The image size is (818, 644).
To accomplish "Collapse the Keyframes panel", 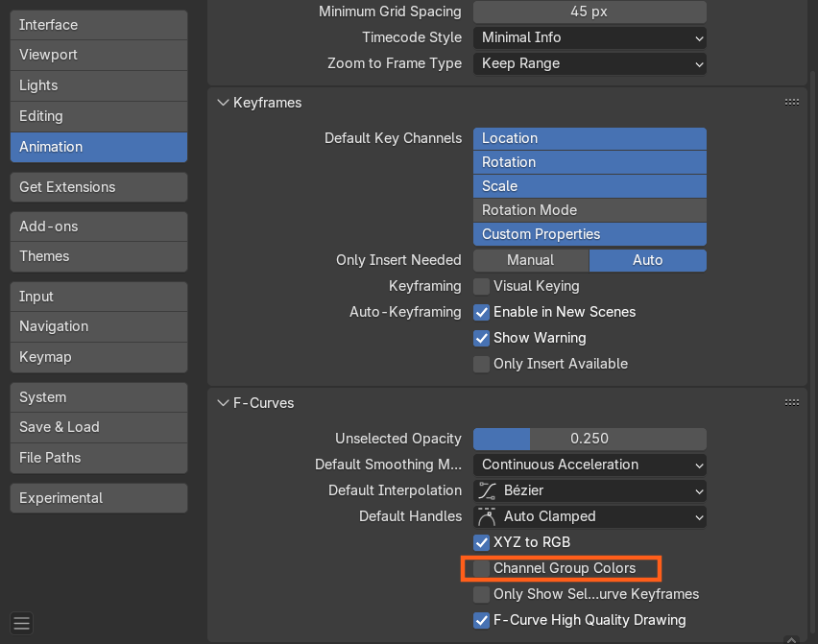I will 224,103.
